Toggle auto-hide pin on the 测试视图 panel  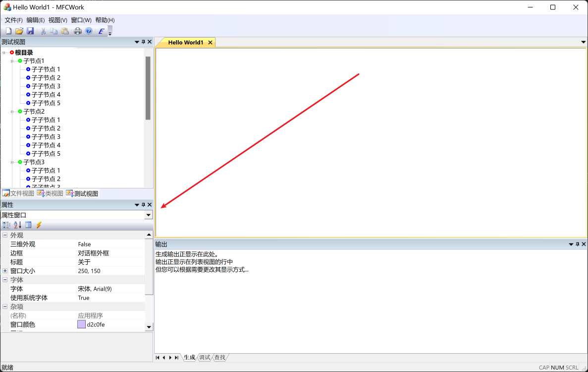coord(143,42)
